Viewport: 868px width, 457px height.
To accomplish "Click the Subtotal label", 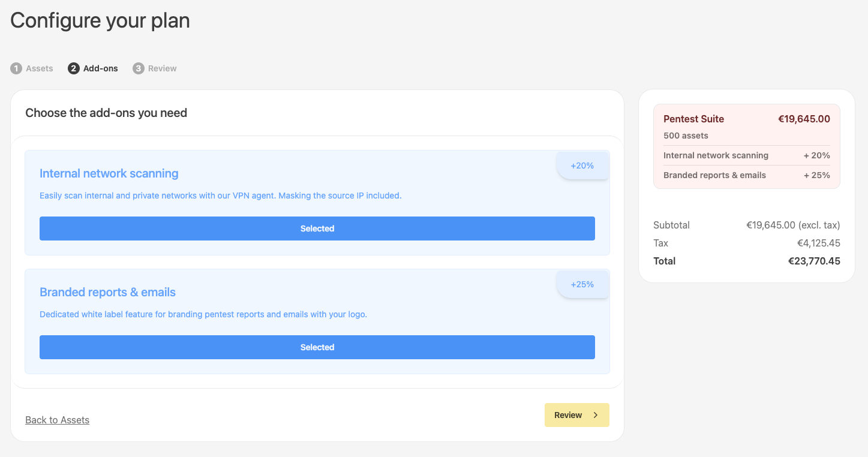I will tap(671, 225).
